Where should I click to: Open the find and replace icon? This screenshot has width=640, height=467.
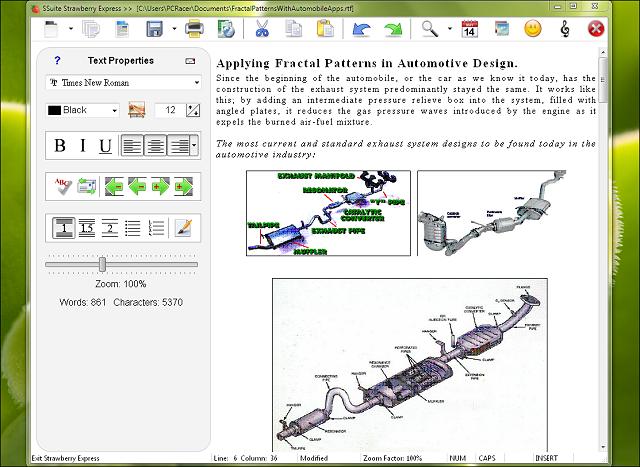click(x=87, y=187)
